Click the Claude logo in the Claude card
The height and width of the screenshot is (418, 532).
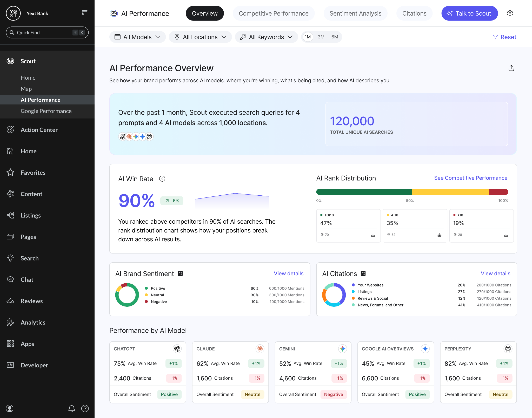point(260,349)
